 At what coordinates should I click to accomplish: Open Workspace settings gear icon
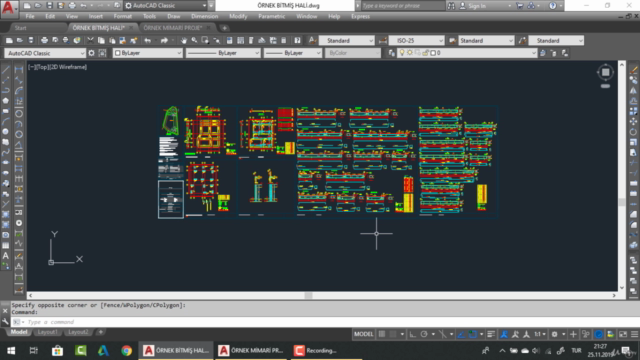pos(91,53)
